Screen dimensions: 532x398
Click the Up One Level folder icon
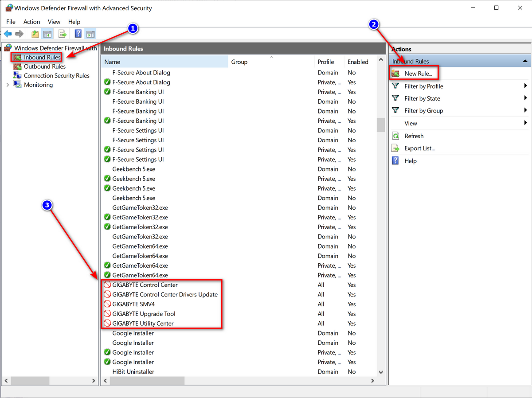click(x=35, y=34)
